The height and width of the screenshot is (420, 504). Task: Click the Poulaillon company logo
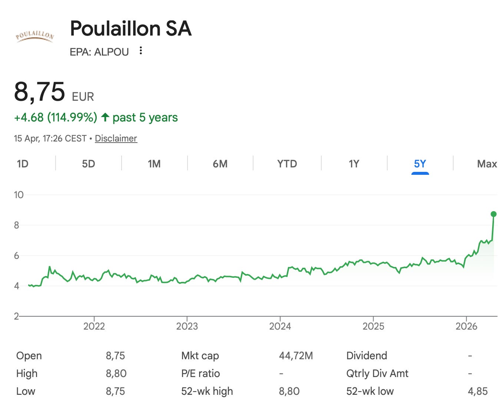click(x=35, y=36)
